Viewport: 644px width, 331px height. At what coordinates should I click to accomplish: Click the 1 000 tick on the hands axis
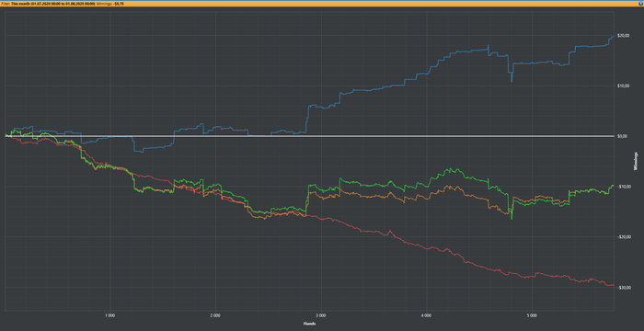click(109, 315)
